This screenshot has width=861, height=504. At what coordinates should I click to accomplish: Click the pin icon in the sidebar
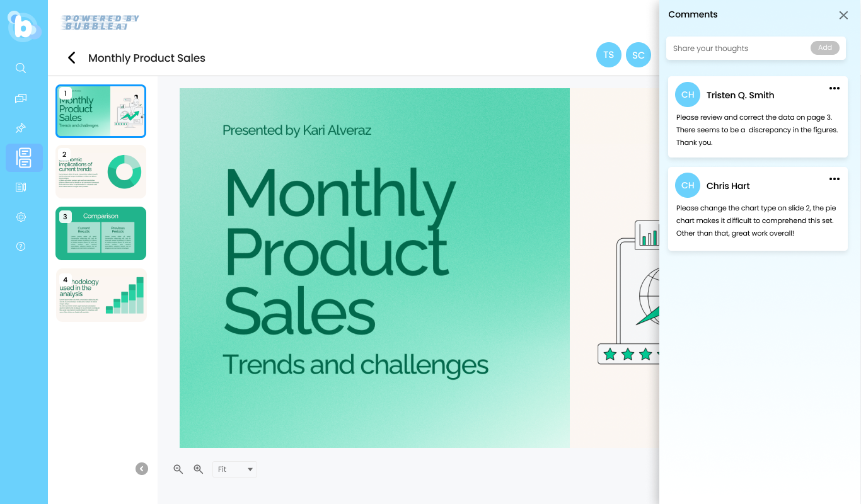[x=21, y=129]
